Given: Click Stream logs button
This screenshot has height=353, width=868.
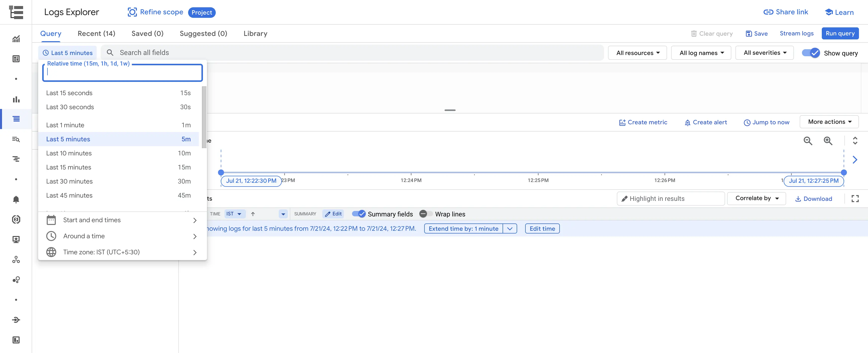Looking at the screenshot, I should pos(796,33).
